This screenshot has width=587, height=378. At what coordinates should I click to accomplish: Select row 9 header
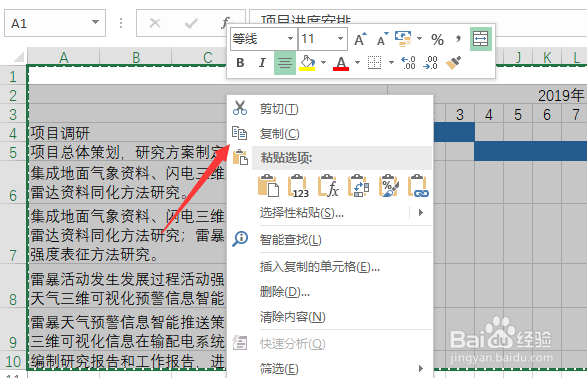(13, 329)
